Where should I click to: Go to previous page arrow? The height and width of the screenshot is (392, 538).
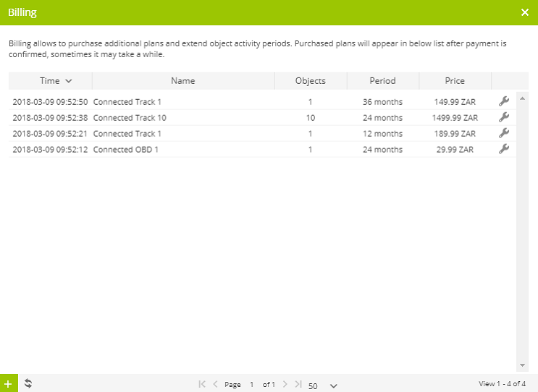(x=215, y=385)
